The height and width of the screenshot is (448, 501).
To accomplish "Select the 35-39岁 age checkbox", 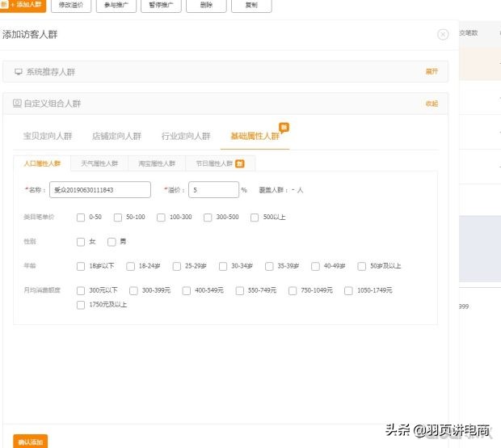I will click(x=269, y=266).
